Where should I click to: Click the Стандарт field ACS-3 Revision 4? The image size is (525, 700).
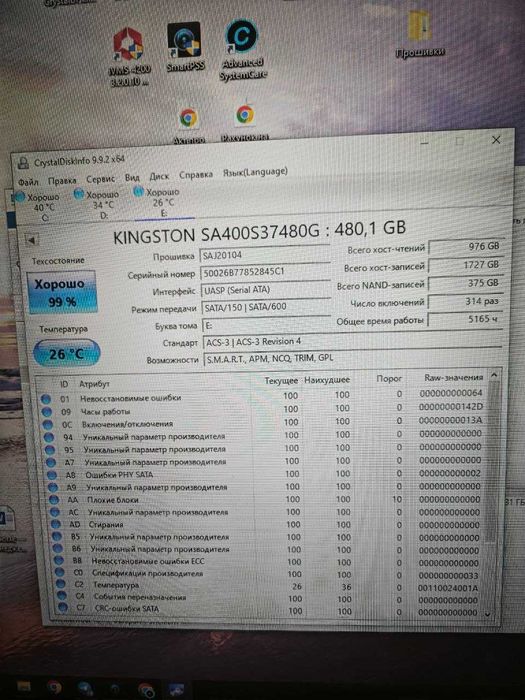(352, 341)
